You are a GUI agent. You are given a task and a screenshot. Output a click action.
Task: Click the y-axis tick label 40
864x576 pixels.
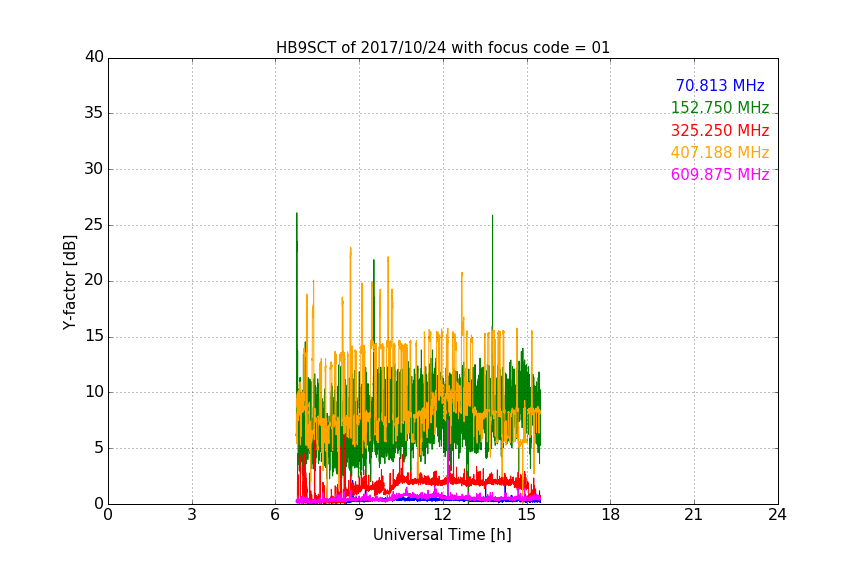coord(94,57)
